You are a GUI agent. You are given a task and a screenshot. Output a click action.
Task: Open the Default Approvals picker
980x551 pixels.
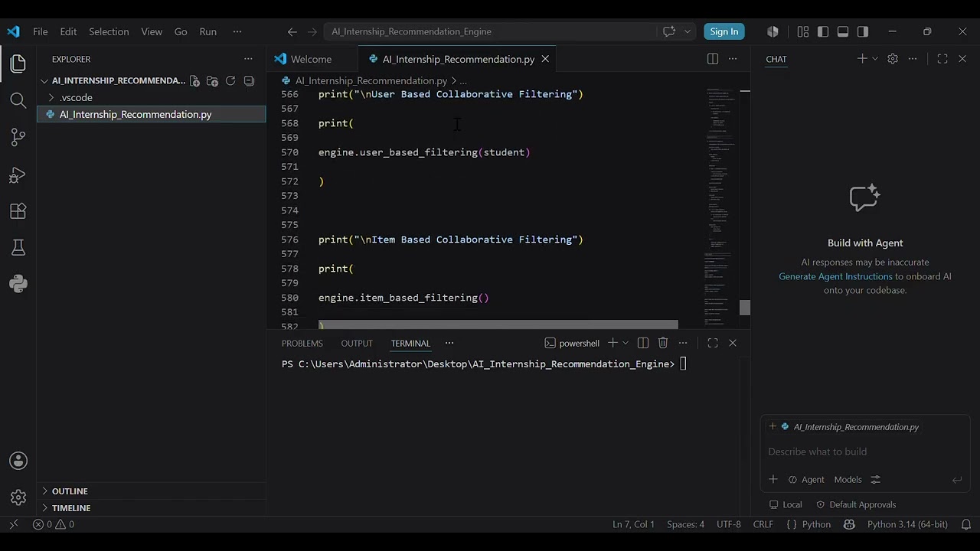(856, 504)
